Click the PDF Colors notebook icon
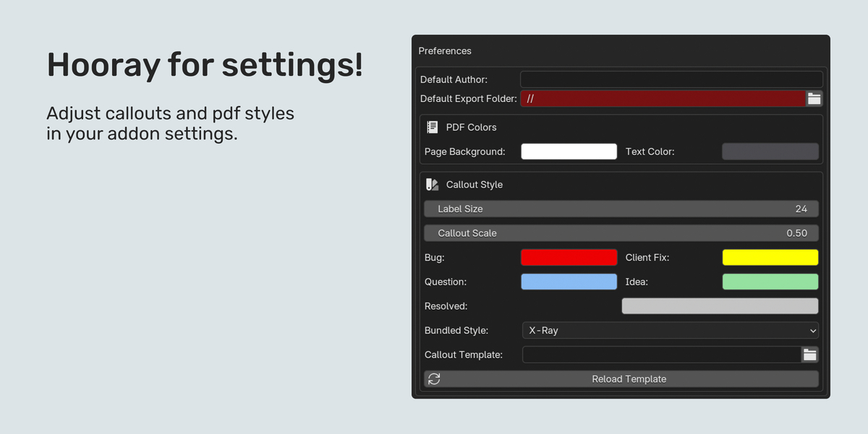Screen dimensions: 868x434 click(x=433, y=127)
